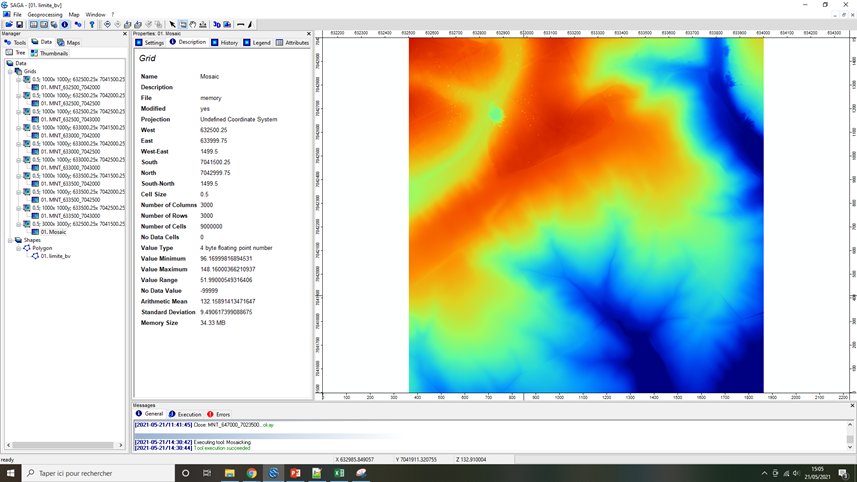Switch to the Execution messages tab
857x482 pixels.
tap(185, 414)
